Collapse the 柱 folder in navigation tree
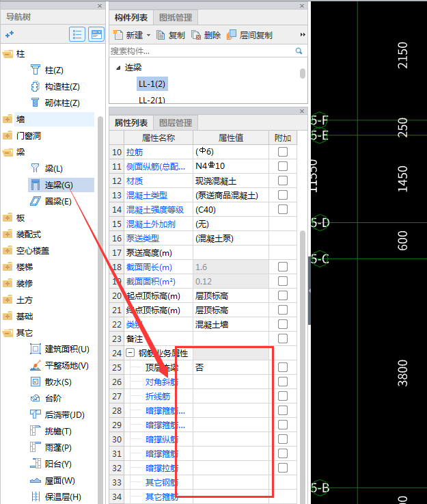 point(8,53)
